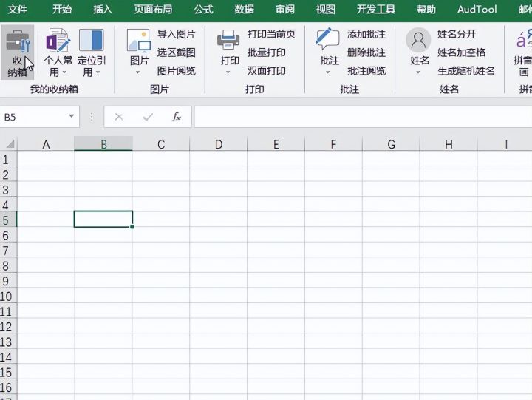Click the 姓名 person avatar icon
Screen dimensions: 532x400
tap(418, 40)
